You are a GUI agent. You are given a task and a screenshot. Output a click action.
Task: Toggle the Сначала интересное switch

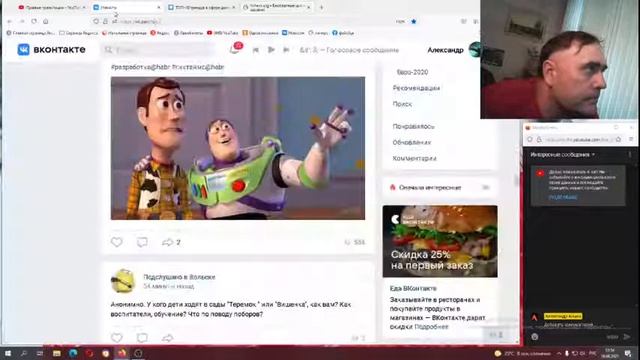point(486,187)
